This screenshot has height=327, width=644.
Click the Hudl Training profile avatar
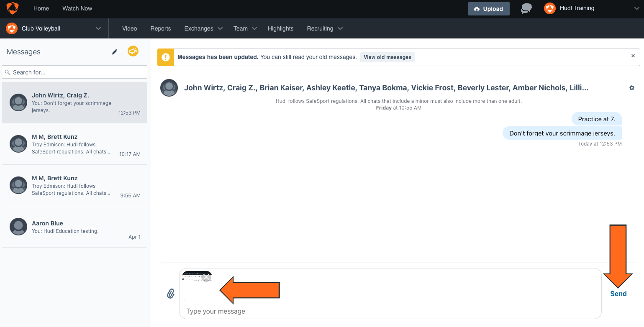point(549,8)
